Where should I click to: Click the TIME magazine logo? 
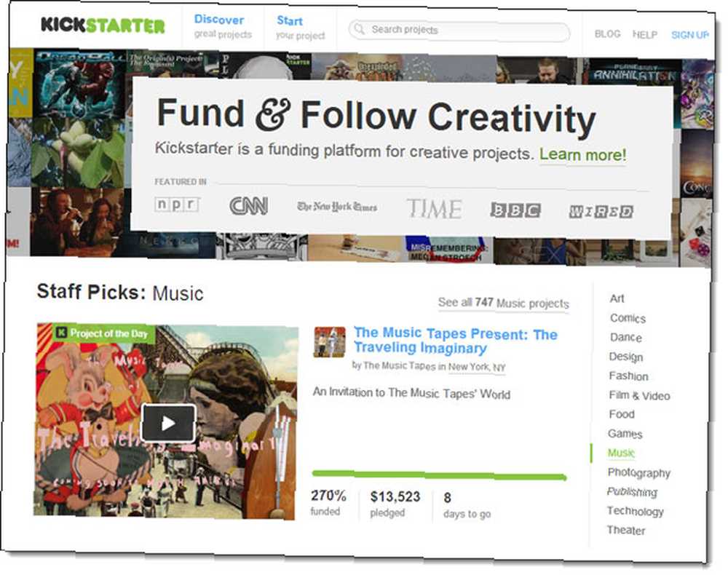click(x=435, y=208)
